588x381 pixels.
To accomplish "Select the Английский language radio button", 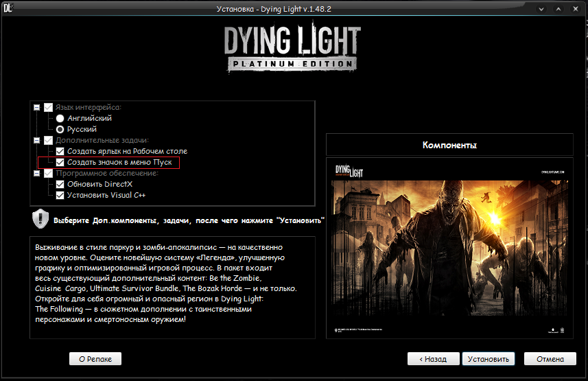I will (60, 118).
